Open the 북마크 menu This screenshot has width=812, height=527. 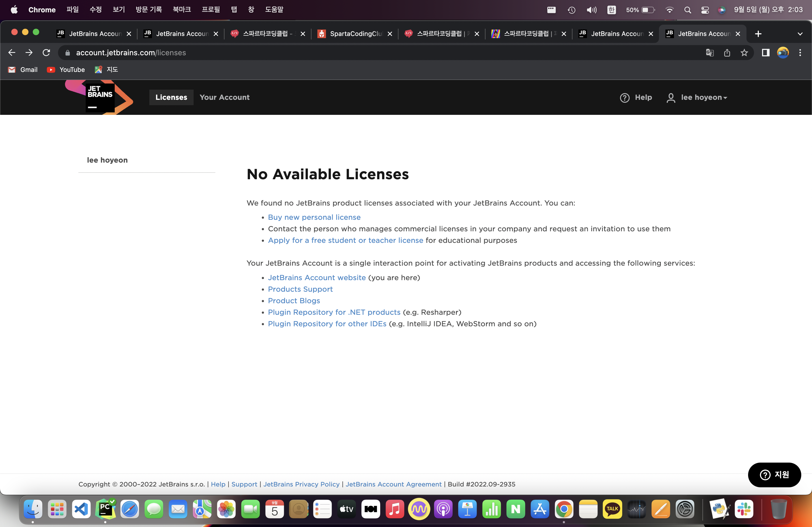[x=182, y=10]
